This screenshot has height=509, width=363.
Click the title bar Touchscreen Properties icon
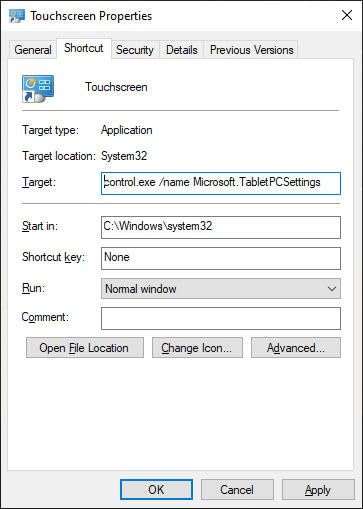(17, 16)
